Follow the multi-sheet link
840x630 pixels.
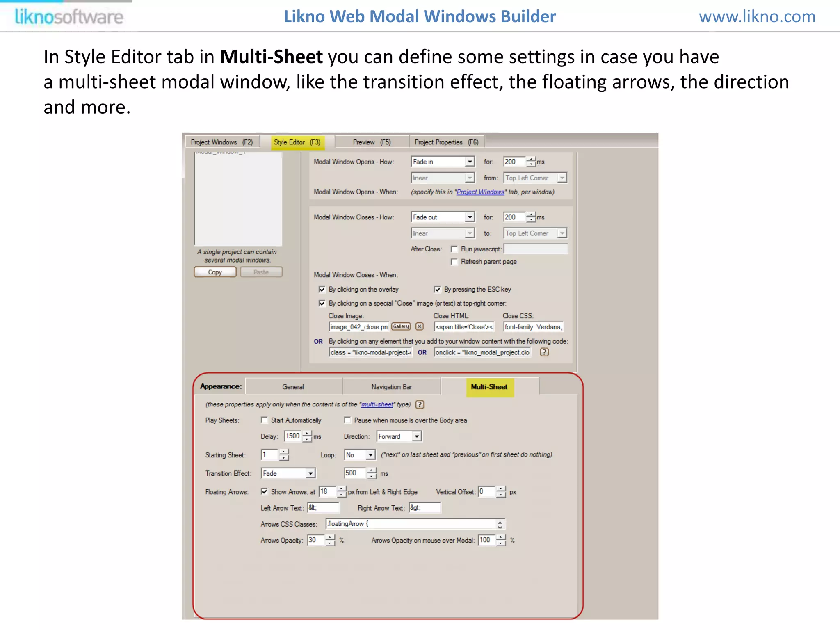click(377, 404)
